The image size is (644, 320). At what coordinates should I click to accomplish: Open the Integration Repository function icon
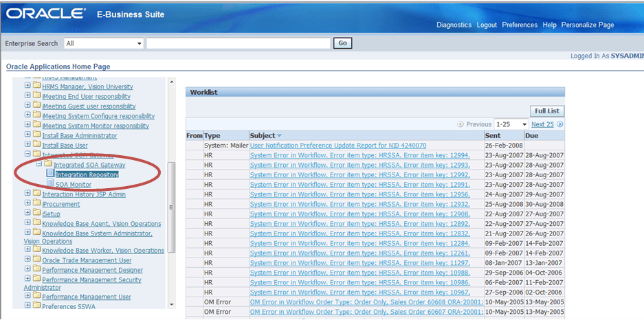click(x=51, y=174)
